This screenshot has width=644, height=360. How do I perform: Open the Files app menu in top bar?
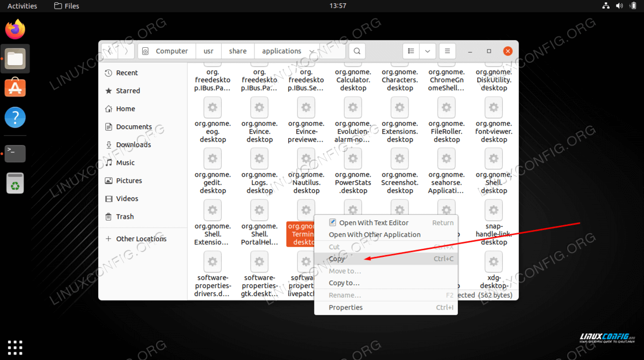click(67, 6)
